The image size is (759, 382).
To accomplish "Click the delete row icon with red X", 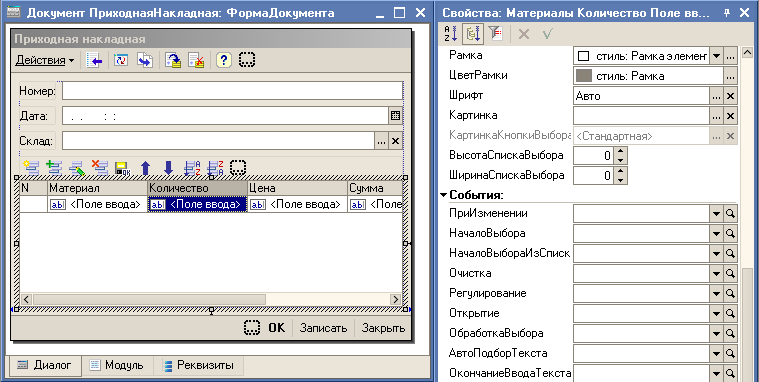I will coord(99,168).
